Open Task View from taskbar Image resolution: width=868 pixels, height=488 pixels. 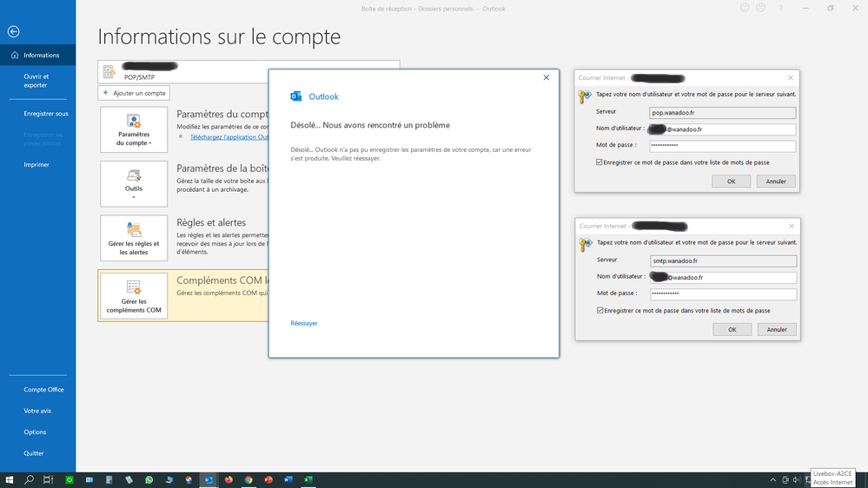48,479
